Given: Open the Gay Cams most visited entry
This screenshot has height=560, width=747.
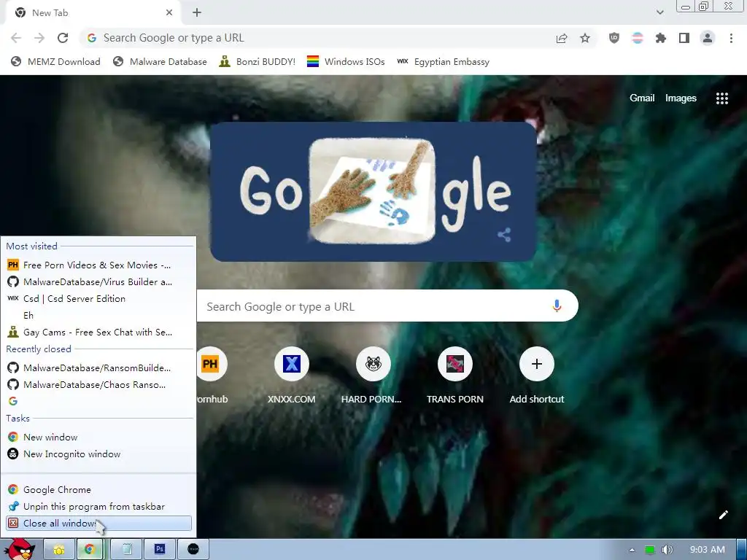Looking at the screenshot, I should (98, 332).
